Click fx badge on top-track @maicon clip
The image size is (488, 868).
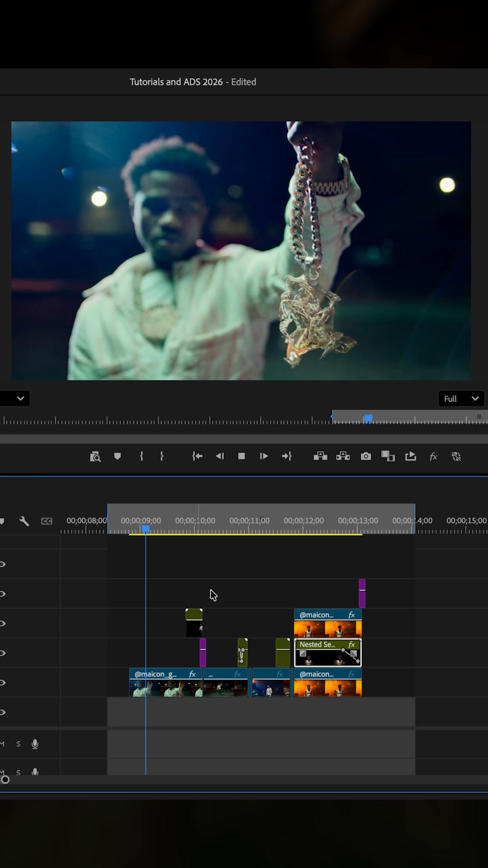(x=352, y=615)
